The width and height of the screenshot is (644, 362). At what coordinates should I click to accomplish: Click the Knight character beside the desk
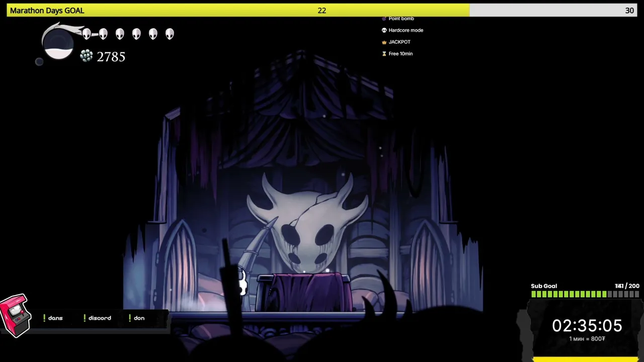242,283
